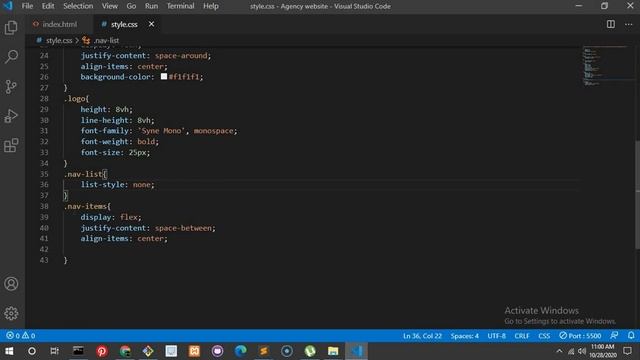
Task: Open notifications bell in status bar
Action: point(631,336)
